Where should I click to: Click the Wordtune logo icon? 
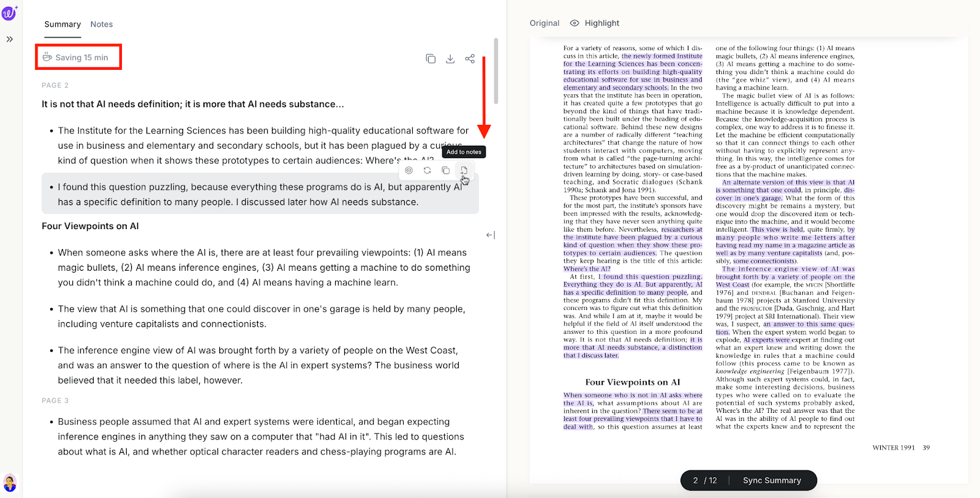pyautogui.click(x=9, y=12)
